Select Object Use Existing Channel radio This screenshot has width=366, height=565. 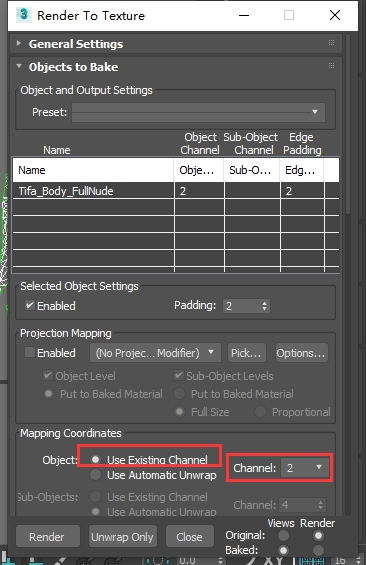pyautogui.click(x=95, y=459)
